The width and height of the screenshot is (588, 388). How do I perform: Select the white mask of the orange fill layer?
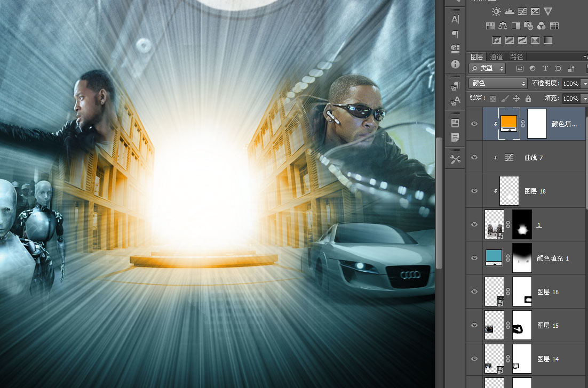pyautogui.click(x=537, y=124)
